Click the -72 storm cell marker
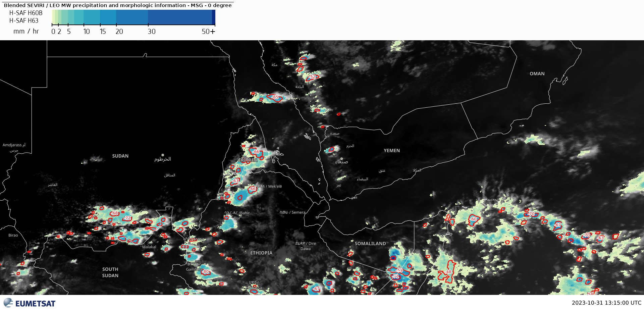The width and height of the screenshot is (644, 310). [127, 218]
